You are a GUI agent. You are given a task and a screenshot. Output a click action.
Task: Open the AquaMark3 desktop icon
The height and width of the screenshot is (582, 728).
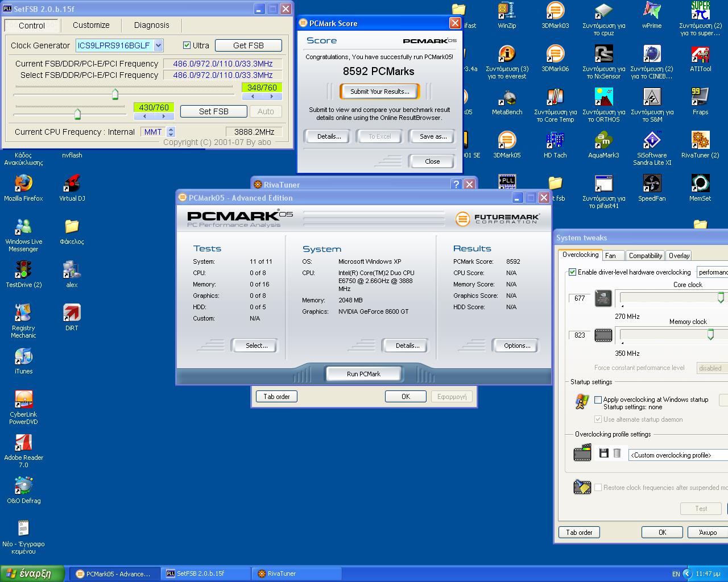click(603, 145)
